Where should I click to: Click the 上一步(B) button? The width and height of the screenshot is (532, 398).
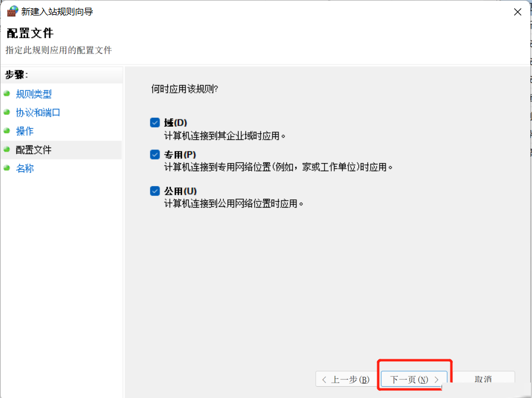pos(346,380)
